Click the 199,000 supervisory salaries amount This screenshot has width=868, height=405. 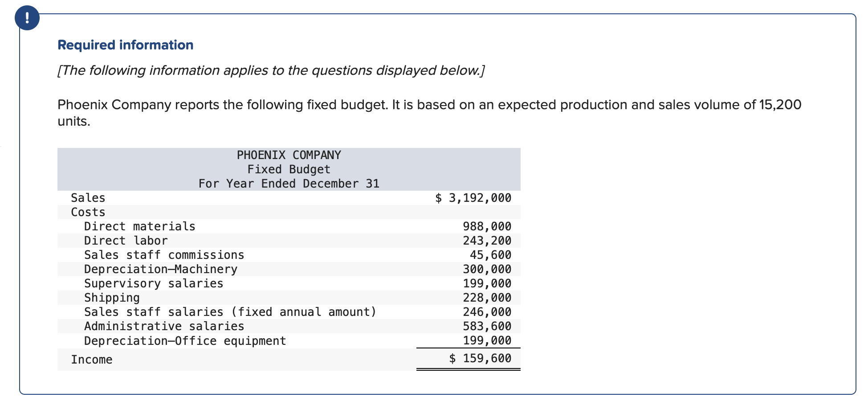pyautogui.click(x=487, y=283)
